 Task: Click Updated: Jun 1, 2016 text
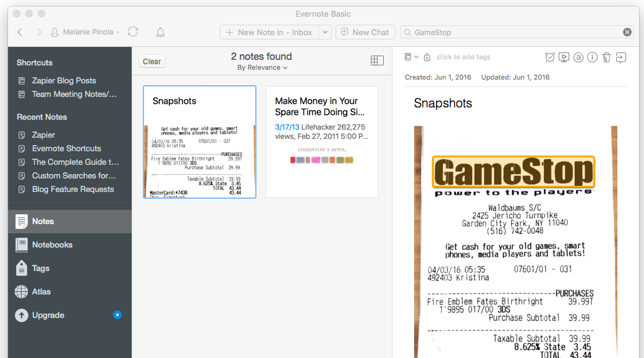515,77
